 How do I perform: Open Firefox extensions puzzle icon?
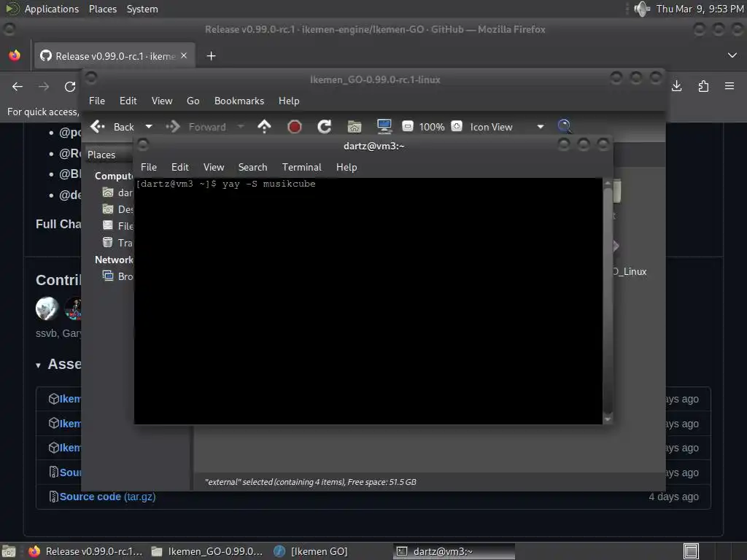pyautogui.click(x=703, y=86)
